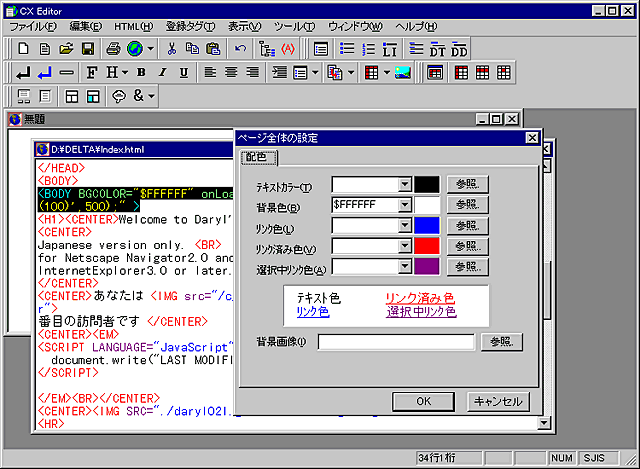The height and width of the screenshot is (469, 640).
Task: Click the 背景画像 input field
Action: tap(396, 342)
